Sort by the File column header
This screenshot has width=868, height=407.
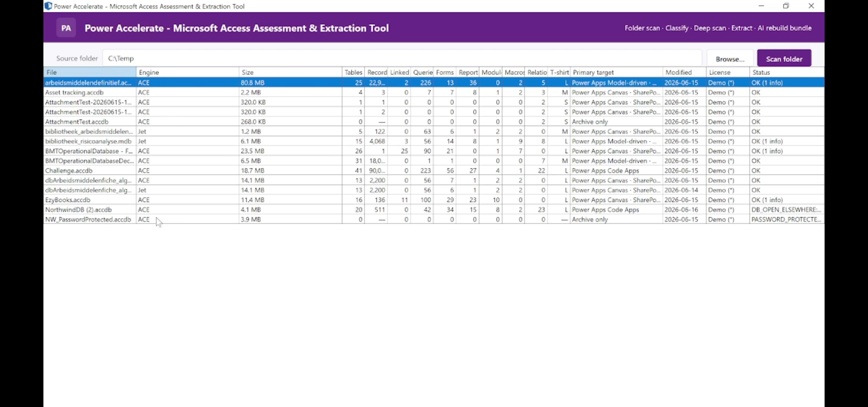pyautogui.click(x=90, y=72)
